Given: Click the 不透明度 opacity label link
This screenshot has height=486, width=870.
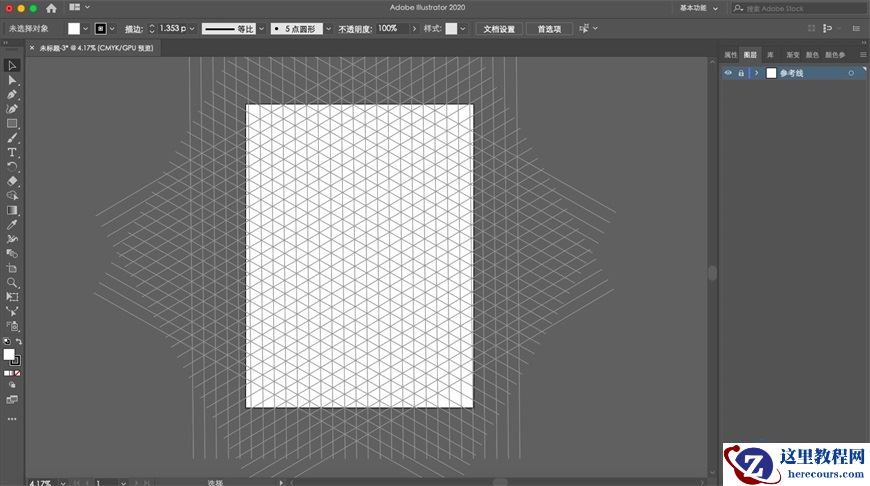Looking at the screenshot, I should click(x=355, y=29).
